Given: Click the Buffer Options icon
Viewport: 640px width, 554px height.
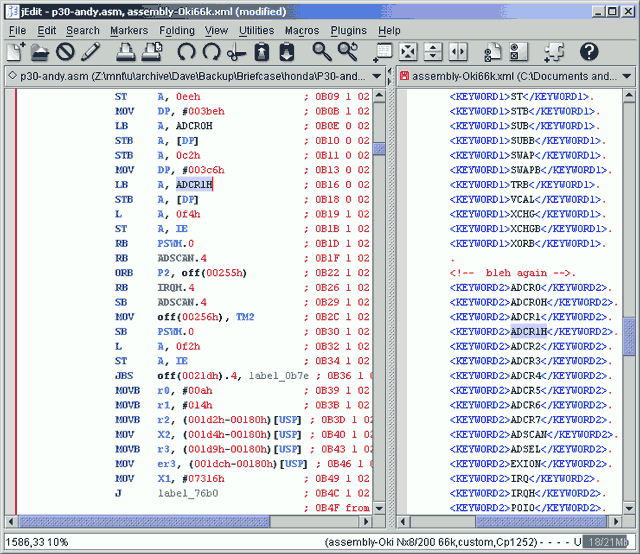Looking at the screenshot, I should click(x=493, y=52).
